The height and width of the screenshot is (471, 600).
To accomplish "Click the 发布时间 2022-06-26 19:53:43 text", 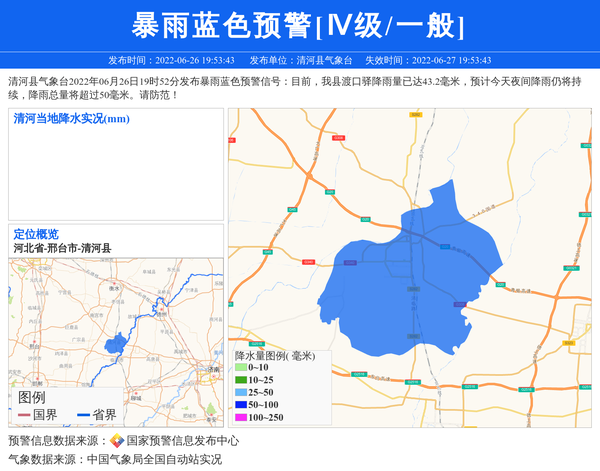I will (x=171, y=60).
